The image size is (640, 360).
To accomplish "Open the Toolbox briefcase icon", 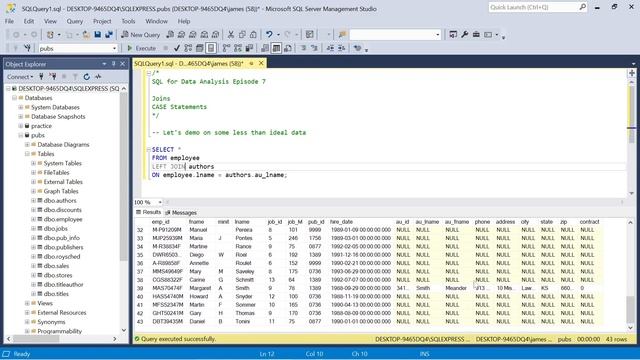I will 476,35.
